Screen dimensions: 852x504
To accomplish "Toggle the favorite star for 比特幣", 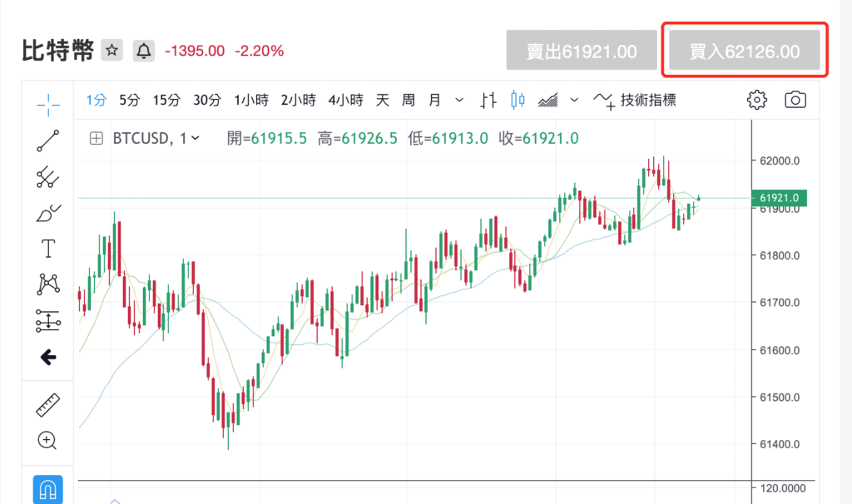I will pos(112,51).
